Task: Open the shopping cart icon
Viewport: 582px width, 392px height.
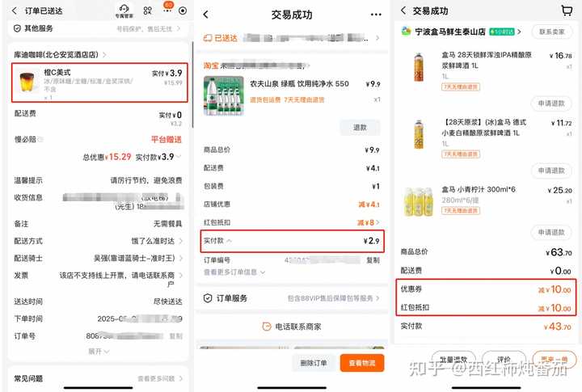Action: click(x=567, y=11)
